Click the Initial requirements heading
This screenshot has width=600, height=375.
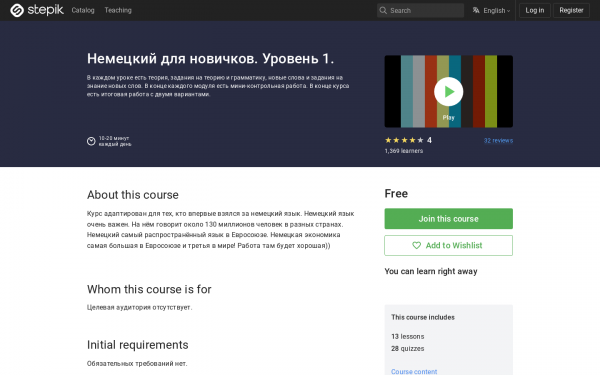[138, 345]
